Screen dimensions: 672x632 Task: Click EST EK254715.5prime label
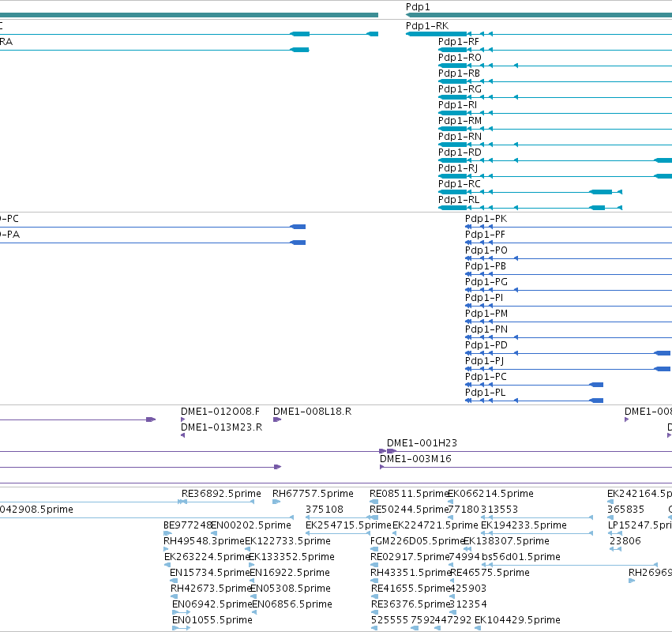pos(348,525)
